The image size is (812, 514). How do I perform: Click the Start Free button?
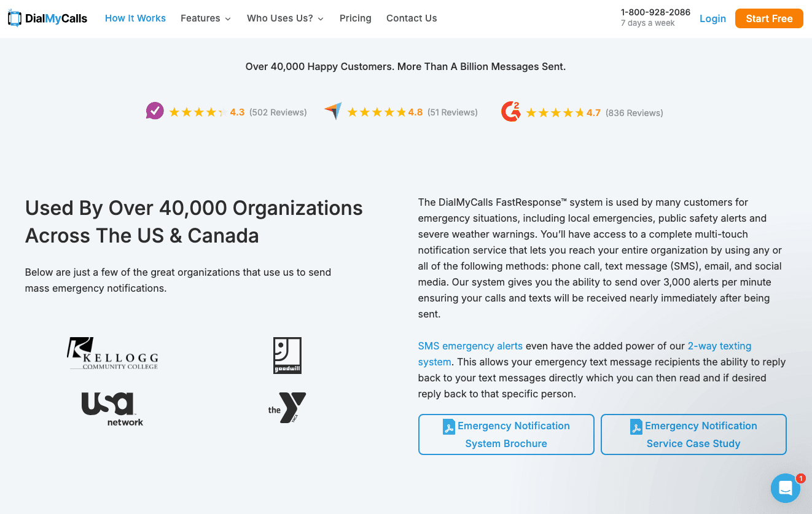[x=769, y=18]
